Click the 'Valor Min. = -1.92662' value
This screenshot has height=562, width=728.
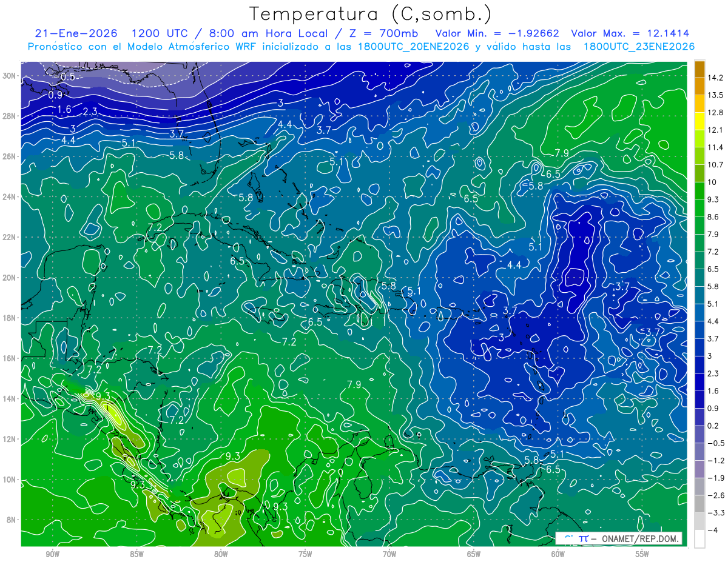(497, 33)
